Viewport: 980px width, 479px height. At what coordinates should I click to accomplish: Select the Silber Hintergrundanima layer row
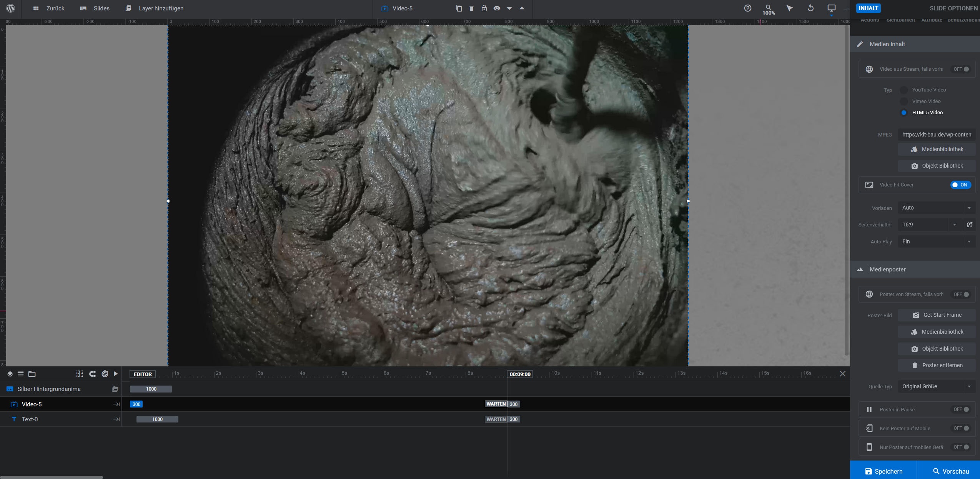61,389
